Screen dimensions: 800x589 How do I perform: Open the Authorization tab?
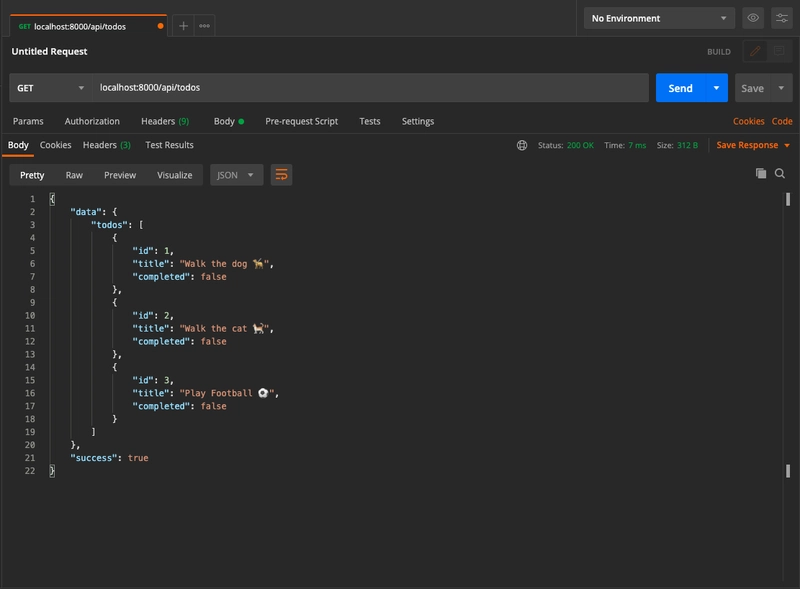tap(92, 121)
